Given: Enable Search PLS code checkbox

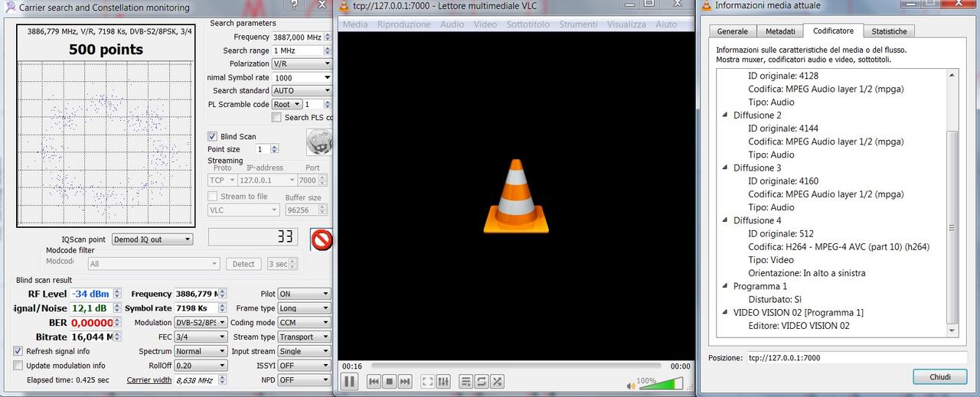Looking at the screenshot, I should click(x=276, y=117).
